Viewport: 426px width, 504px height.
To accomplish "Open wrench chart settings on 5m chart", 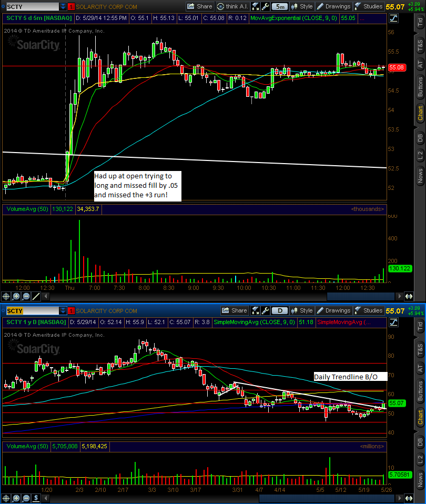I will pos(265,6).
